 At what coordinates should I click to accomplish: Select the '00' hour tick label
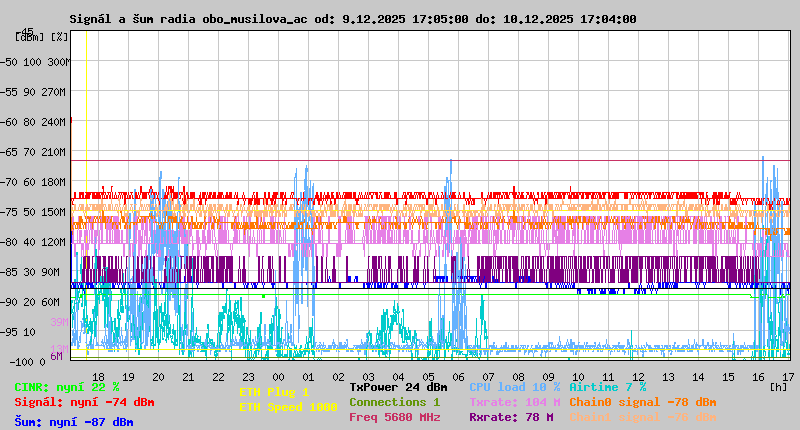coord(278,377)
